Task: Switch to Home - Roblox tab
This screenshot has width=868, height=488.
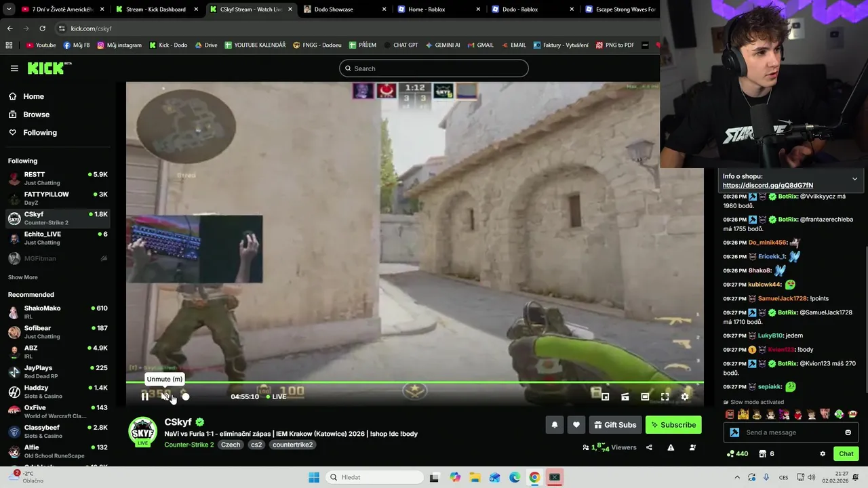Action: coord(437,9)
